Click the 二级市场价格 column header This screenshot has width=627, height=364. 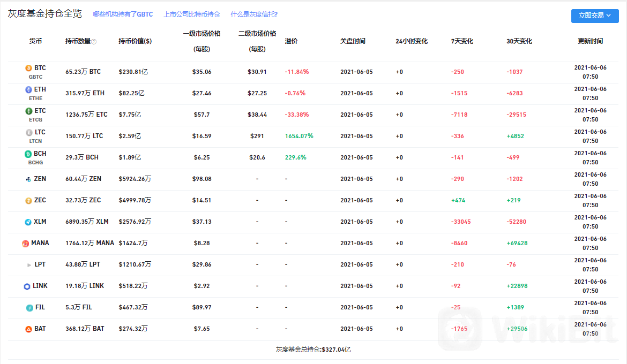(x=257, y=41)
